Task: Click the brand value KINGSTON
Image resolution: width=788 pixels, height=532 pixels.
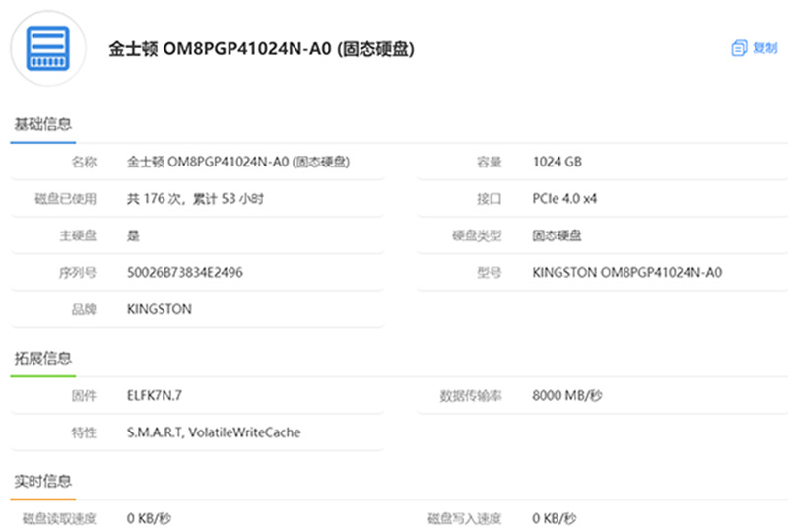Action: coord(160,309)
